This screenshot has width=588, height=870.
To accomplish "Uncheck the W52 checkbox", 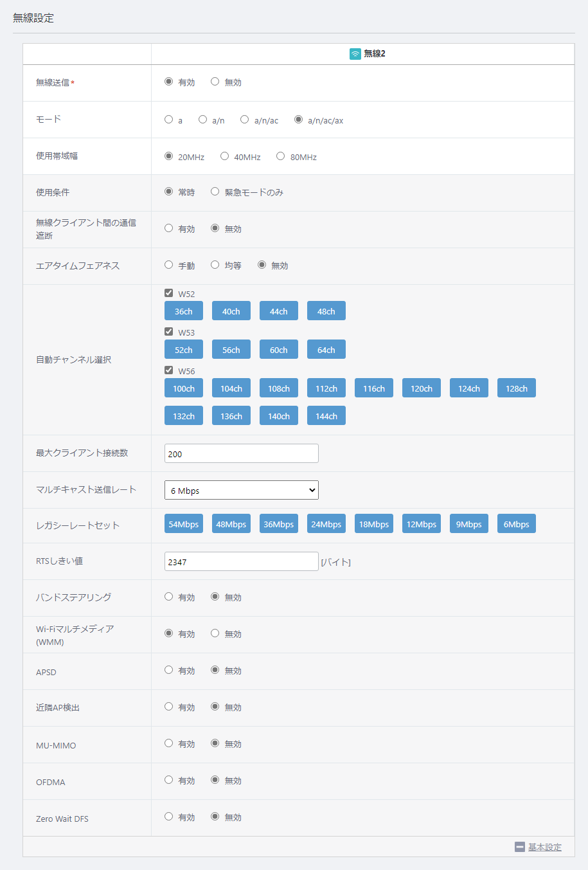I will pos(168,293).
